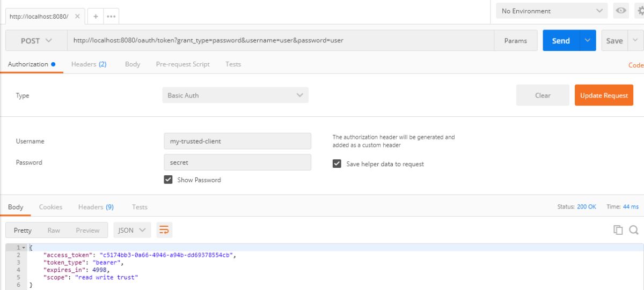Click the wrap lines icon in response
This screenshot has width=644, height=290.
(x=164, y=230)
